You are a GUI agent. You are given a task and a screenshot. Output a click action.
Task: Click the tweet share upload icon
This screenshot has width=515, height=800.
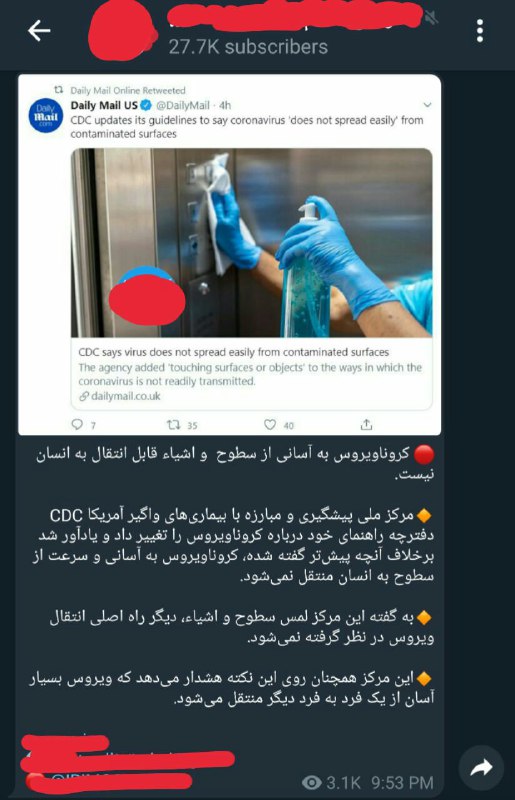tap(366, 424)
